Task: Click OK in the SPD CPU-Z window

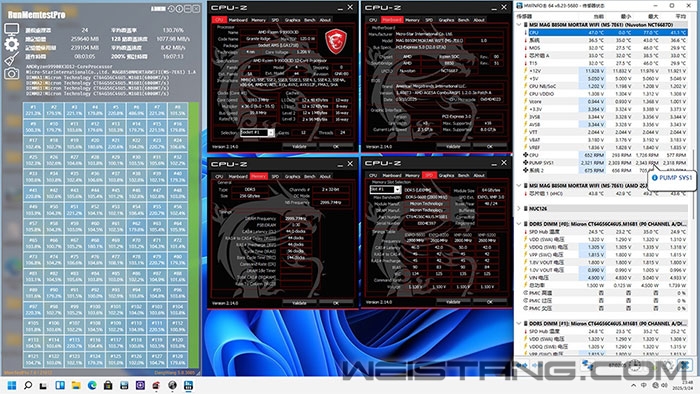Action: [x=490, y=302]
